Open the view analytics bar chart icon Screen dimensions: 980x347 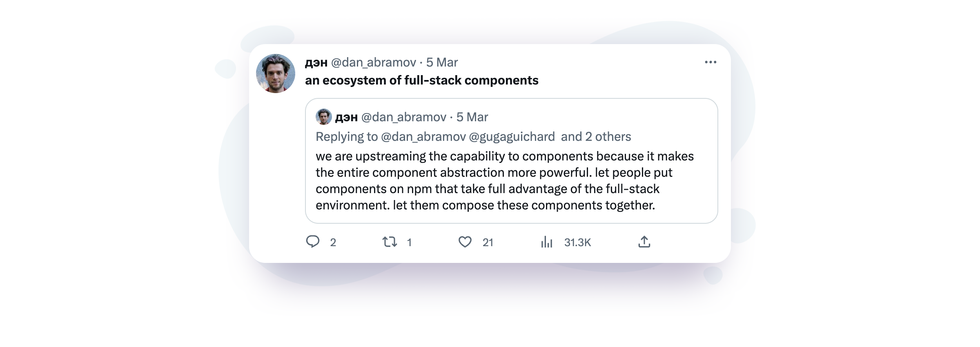click(546, 242)
